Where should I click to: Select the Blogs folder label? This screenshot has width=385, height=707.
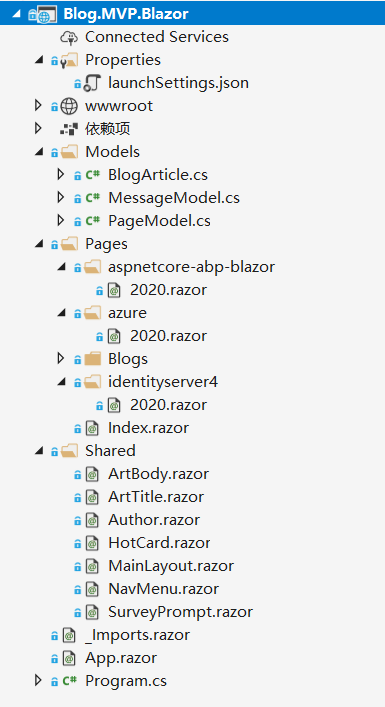(x=128, y=359)
